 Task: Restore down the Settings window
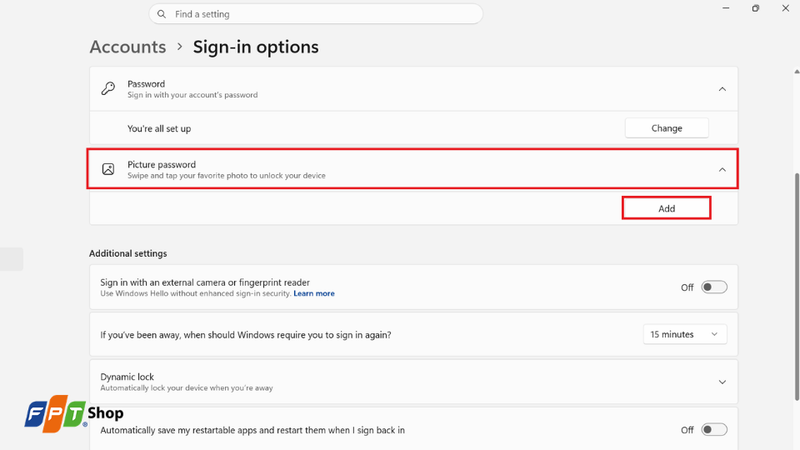756,8
